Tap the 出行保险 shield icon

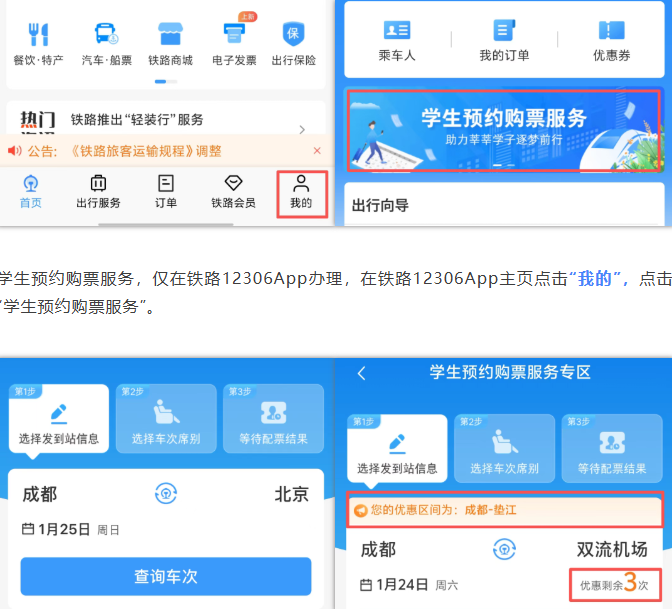tap(293, 34)
